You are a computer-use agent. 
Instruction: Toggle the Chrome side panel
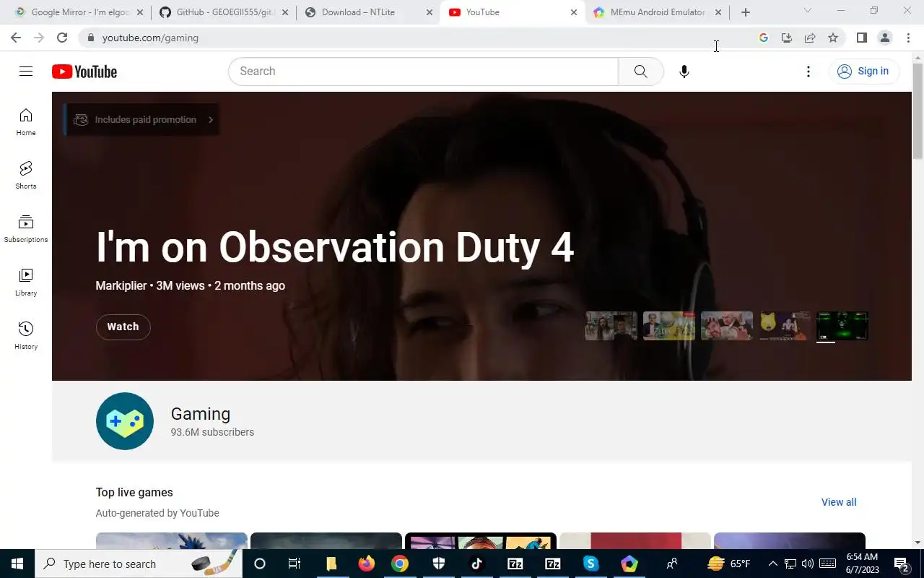(x=862, y=38)
